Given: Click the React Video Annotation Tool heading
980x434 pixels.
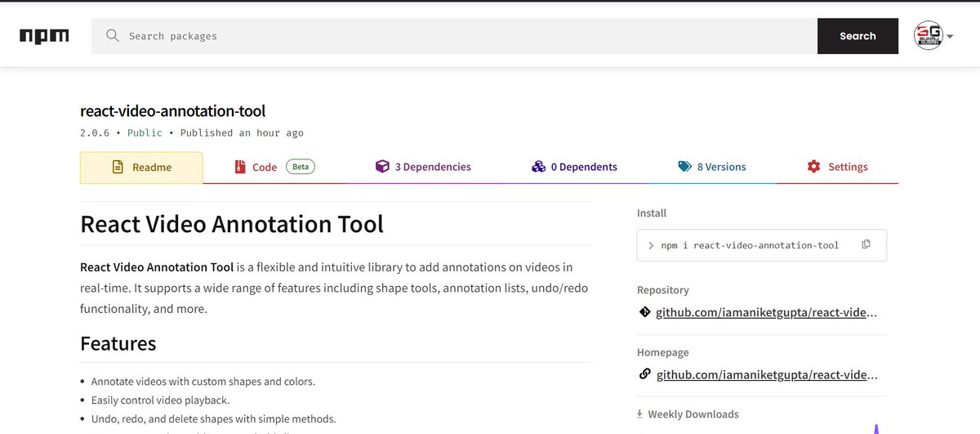Looking at the screenshot, I should coord(232,223).
